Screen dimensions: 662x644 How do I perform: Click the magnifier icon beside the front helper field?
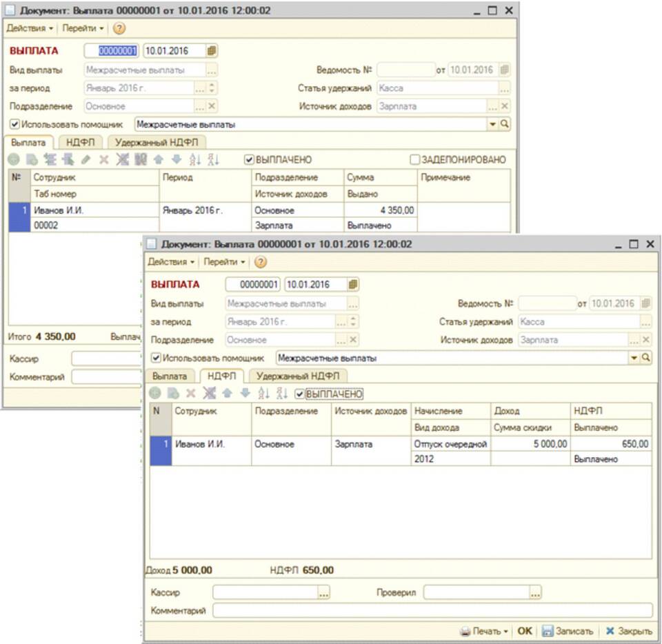(646, 358)
